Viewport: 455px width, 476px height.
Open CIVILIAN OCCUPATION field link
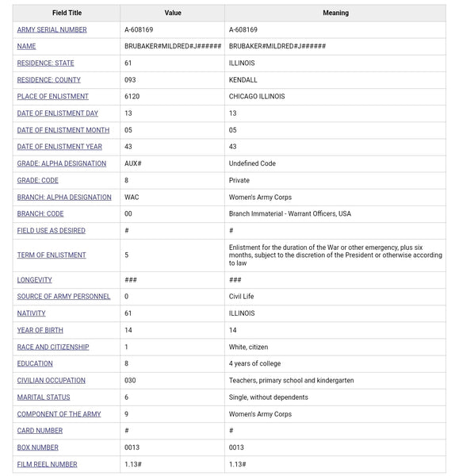[x=52, y=380]
